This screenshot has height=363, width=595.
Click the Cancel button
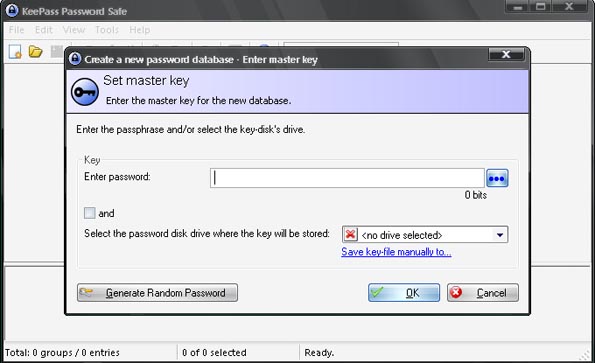click(x=483, y=292)
